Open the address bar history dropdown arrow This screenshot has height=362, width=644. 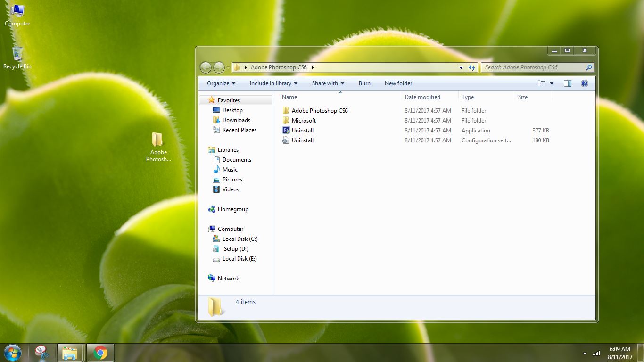coord(461,67)
